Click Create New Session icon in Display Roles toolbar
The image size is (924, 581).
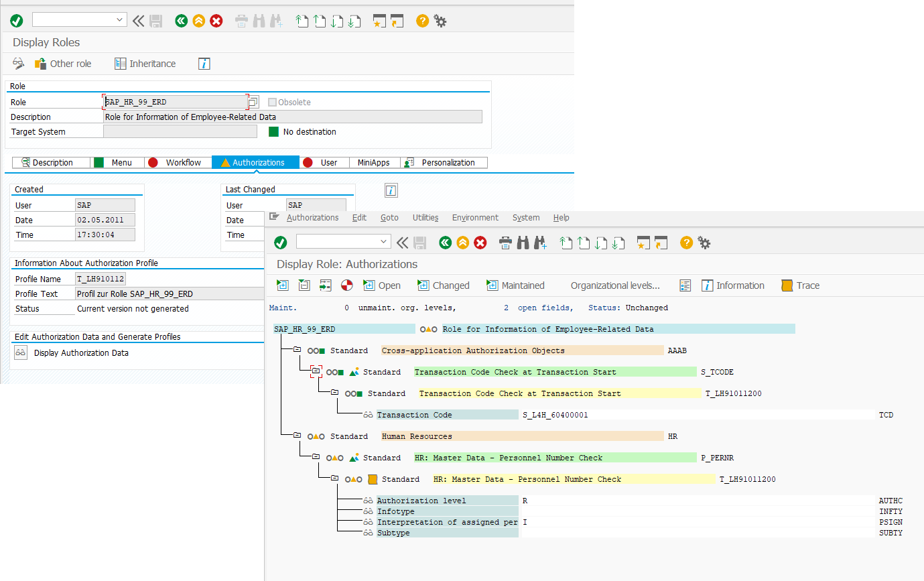pyautogui.click(x=380, y=21)
